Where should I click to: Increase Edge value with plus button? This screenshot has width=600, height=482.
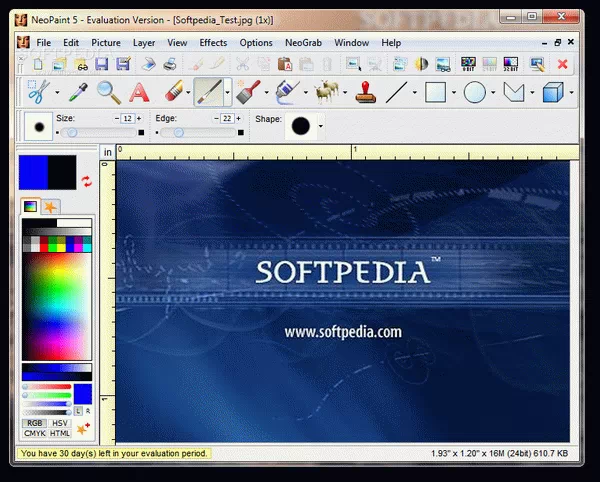click(x=238, y=119)
